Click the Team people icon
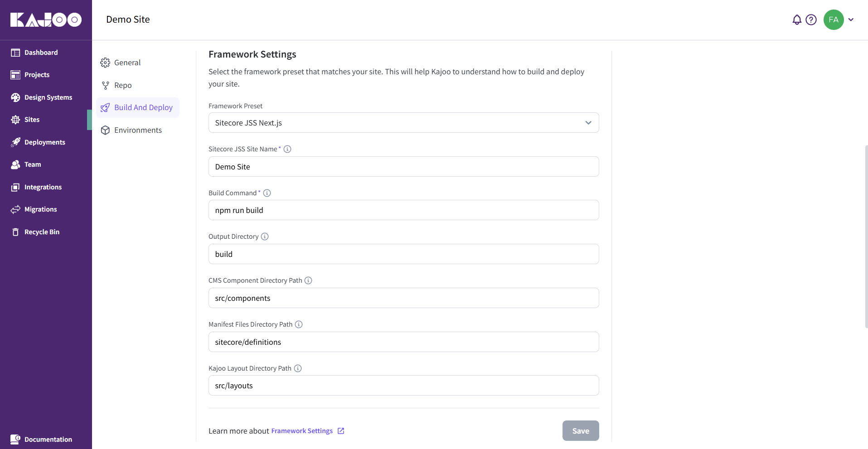The height and width of the screenshot is (449, 868). [15, 164]
